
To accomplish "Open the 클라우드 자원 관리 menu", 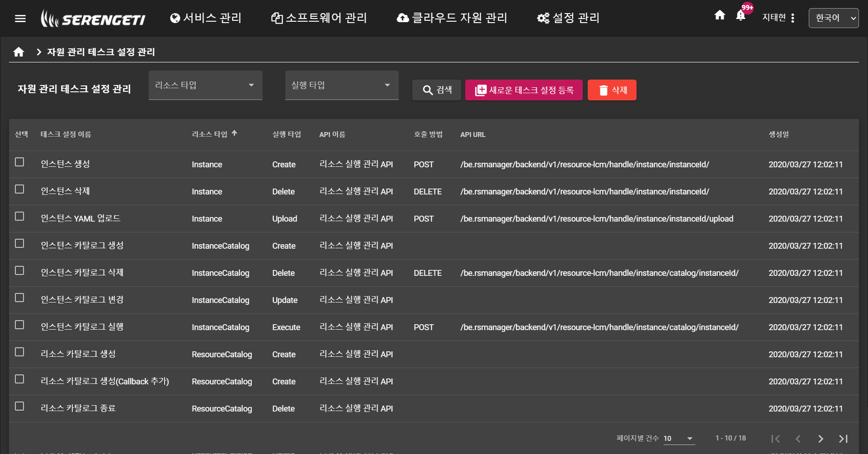I will point(452,18).
